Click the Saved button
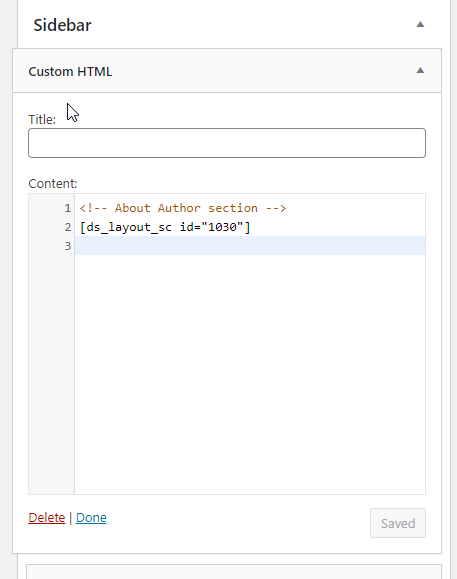This screenshot has height=579, width=457. point(398,523)
